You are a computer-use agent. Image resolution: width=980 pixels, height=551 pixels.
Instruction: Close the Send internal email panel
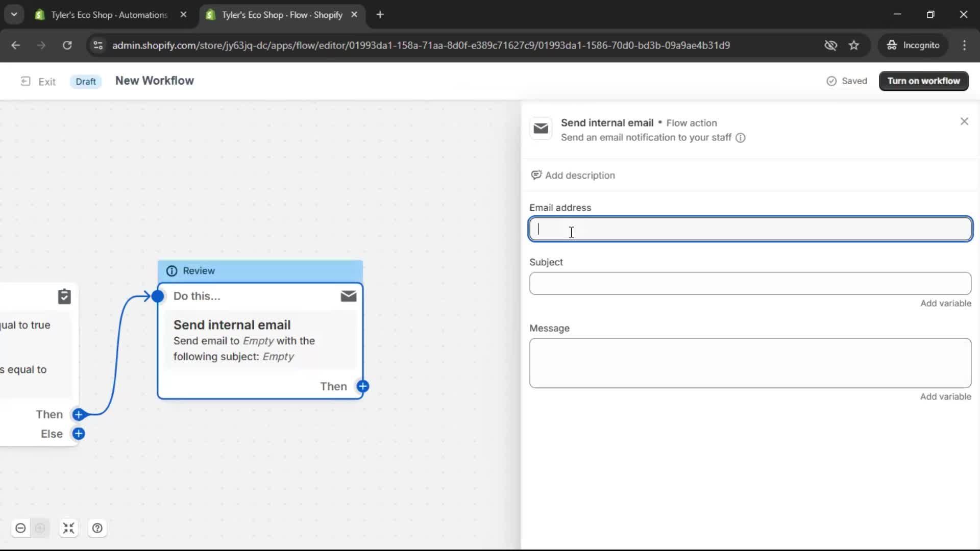(964, 121)
